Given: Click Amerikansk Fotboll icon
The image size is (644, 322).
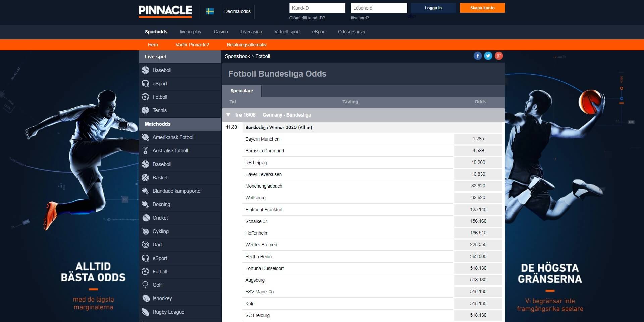Looking at the screenshot, I should click(145, 137).
